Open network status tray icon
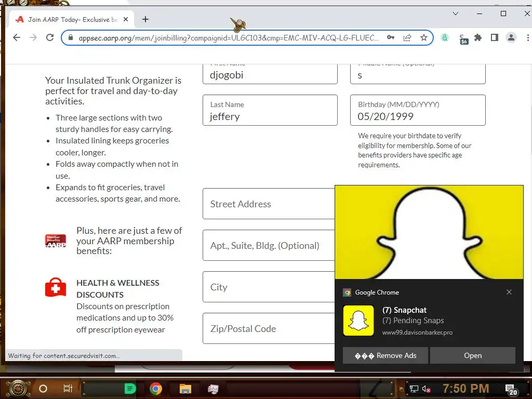Image resolution: width=532 pixels, height=399 pixels. tap(414, 389)
